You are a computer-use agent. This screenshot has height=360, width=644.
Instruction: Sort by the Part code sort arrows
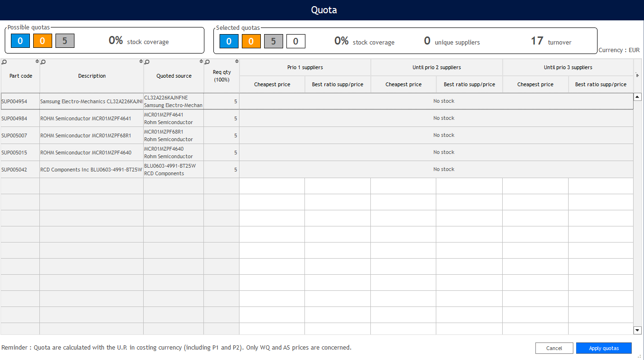coord(37,62)
